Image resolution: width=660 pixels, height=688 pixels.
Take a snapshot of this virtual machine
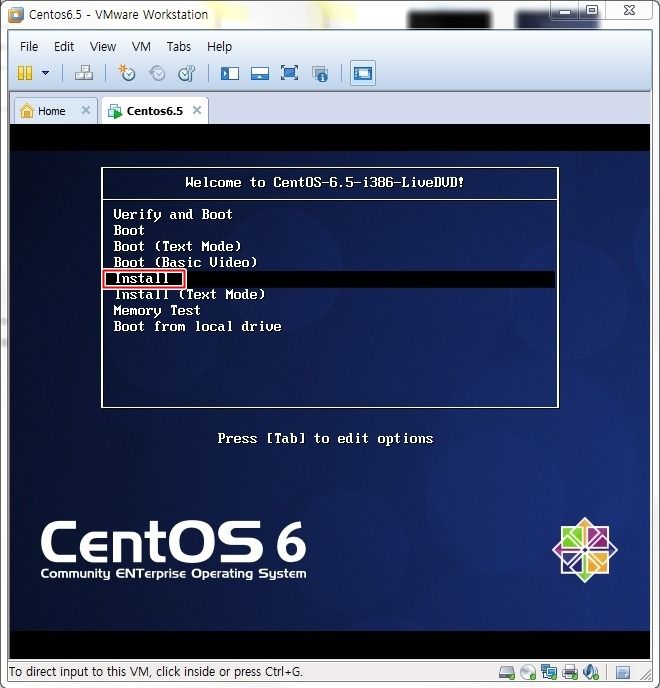126,73
